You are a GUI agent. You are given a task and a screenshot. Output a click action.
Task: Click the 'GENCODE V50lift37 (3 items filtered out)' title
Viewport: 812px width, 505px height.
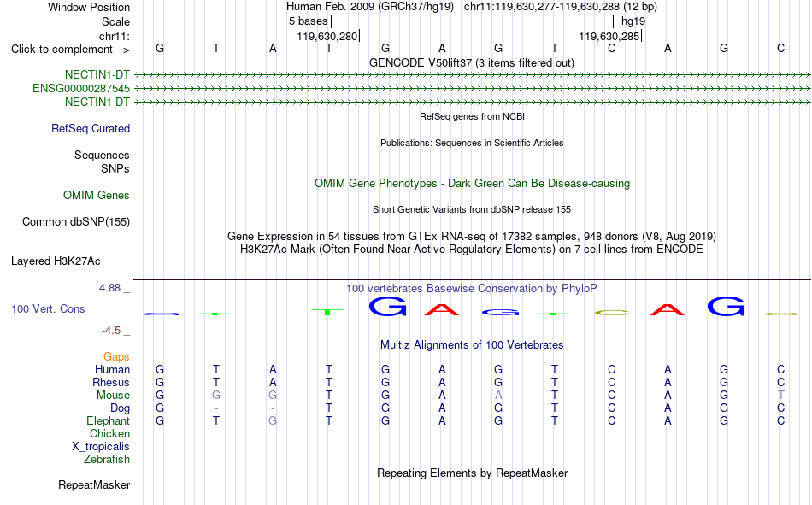(472, 62)
